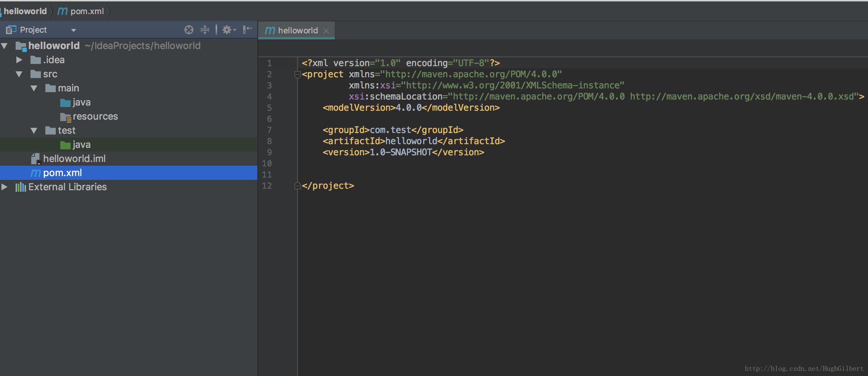Select the helloworld root module row
The height and width of the screenshot is (376, 868).
click(x=129, y=46)
